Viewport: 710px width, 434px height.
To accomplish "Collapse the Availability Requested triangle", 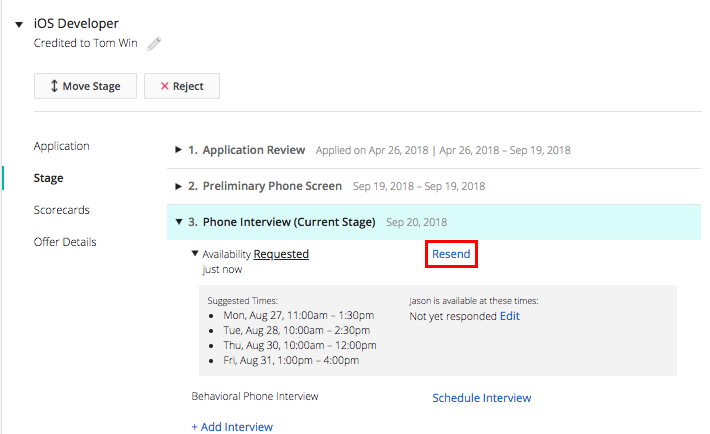I will [x=195, y=253].
